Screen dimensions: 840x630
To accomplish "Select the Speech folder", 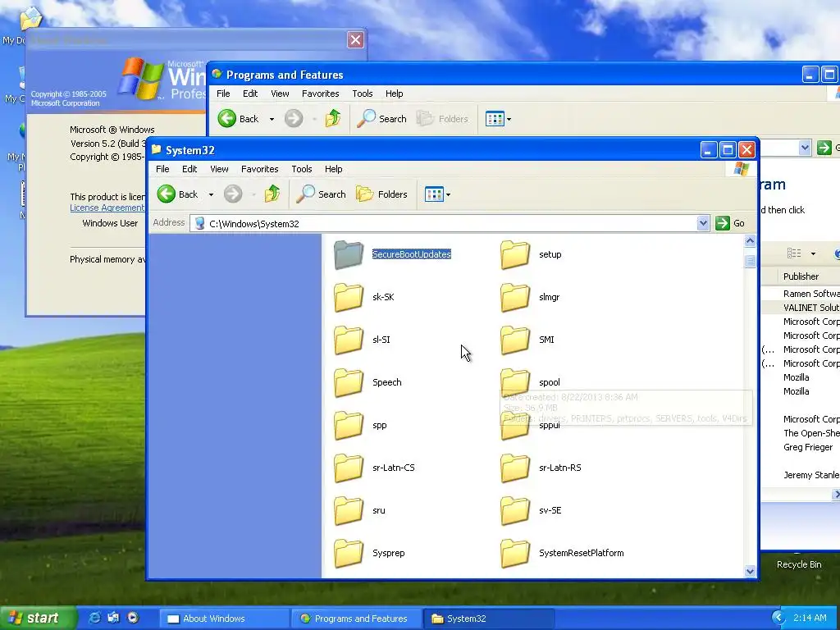I will pos(367,382).
